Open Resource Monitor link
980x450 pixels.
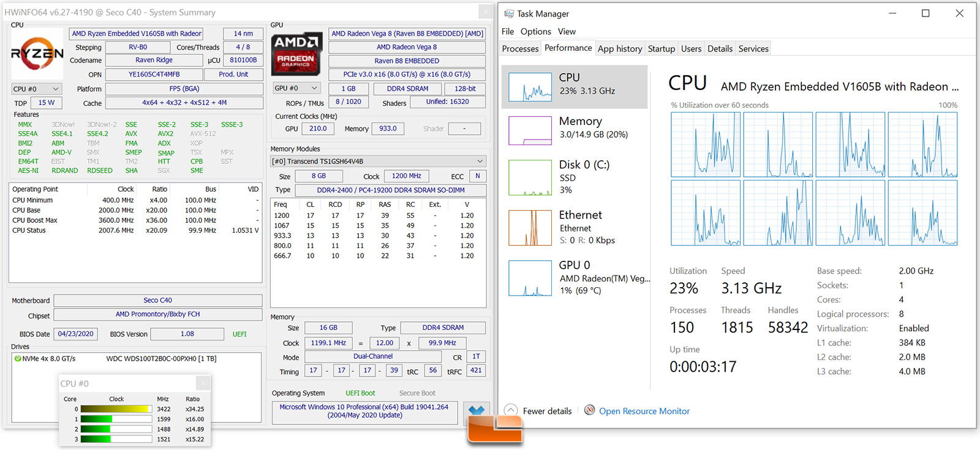click(x=644, y=411)
